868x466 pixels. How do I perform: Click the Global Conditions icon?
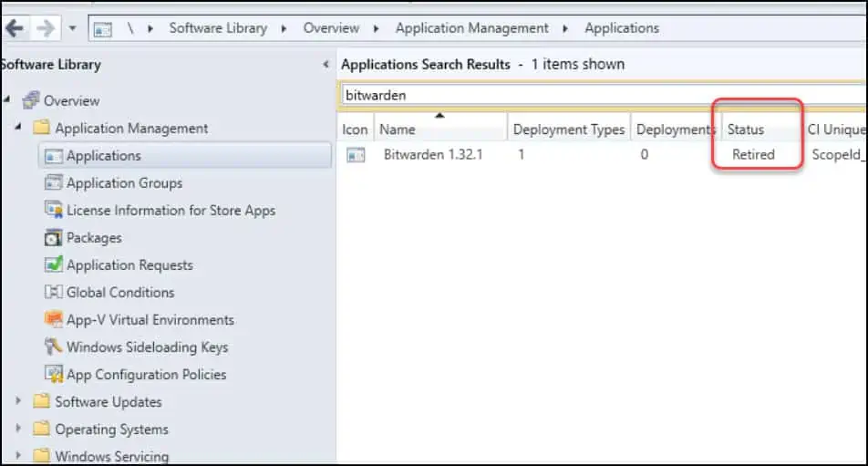pyautogui.click(x=54, y=292)
